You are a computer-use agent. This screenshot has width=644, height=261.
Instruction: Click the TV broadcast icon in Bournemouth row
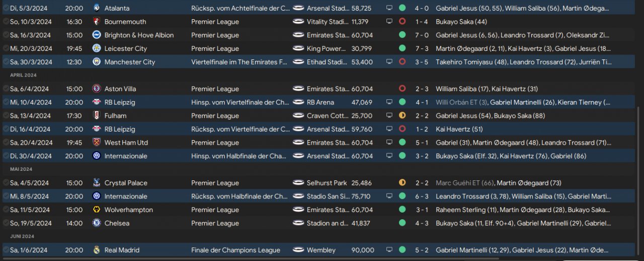point(389,22)
